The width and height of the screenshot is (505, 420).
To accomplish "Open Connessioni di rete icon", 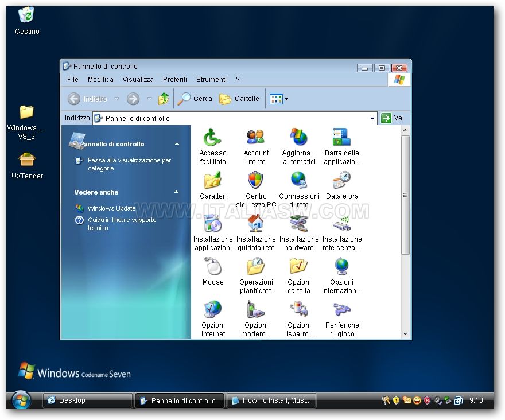I will (x=299, y=181).
